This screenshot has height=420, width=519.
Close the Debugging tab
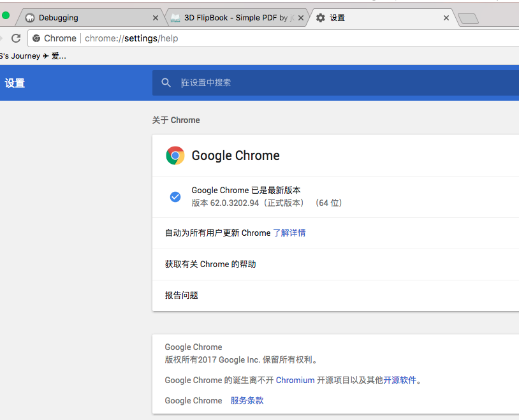click(x=155, y=18)
